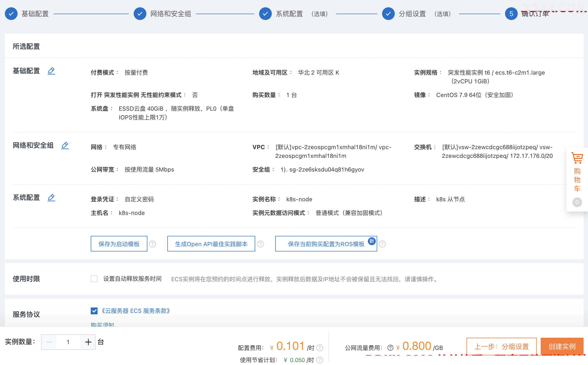
Task: Click hostname value k8s-node under 主机名
Action: 132,213
